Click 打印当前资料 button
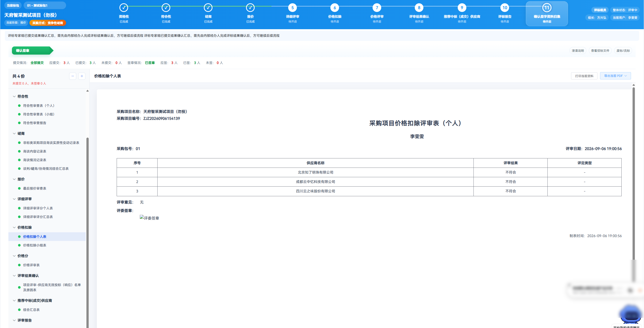The image size is (644, 328). [x=584, y=76]
